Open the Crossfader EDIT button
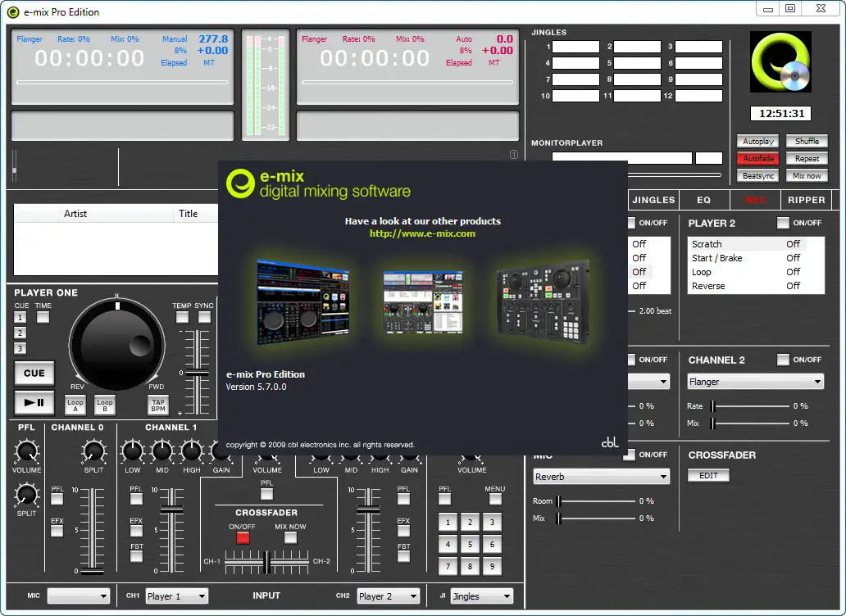The image size is (846, 616). click(708, 475)
